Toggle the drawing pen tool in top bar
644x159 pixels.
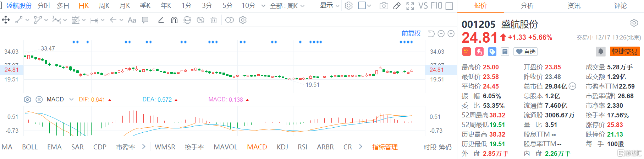397,6
